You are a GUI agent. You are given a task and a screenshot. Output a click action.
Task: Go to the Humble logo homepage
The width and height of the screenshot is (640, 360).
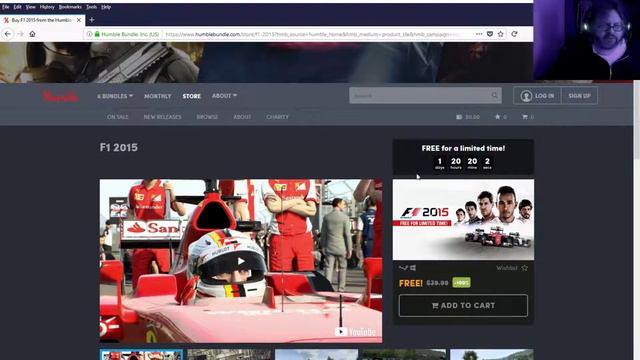(x=60, y=96)
